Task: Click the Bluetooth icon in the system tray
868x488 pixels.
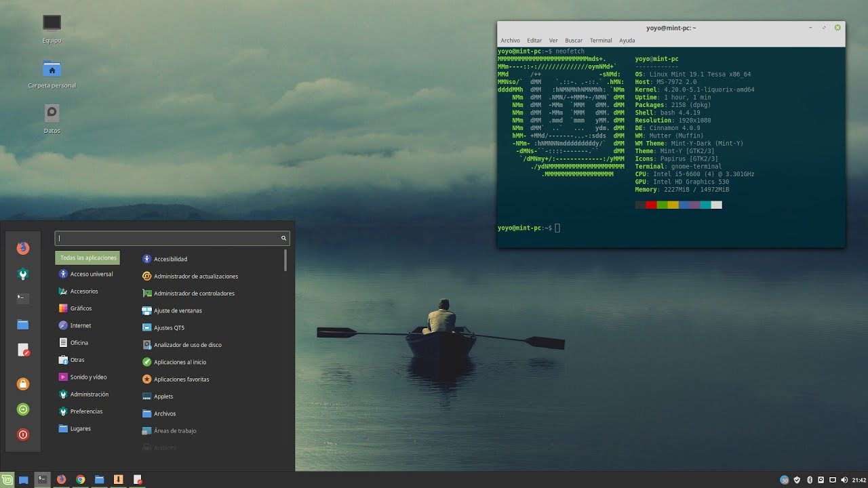Action: click(x=810, y=480)
